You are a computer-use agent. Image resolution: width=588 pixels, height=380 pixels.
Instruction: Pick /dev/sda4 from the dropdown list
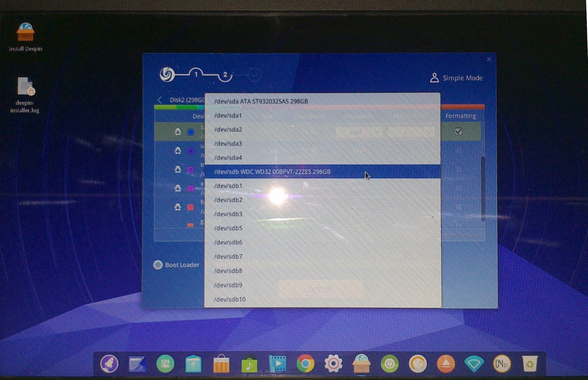pos(323,157)
